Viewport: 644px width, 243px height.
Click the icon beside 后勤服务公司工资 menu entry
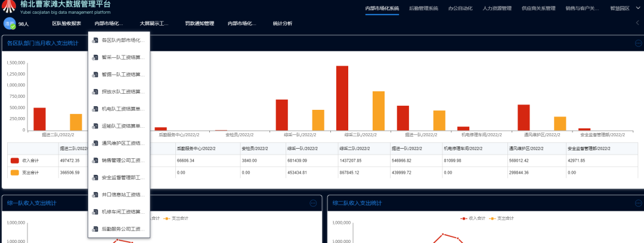[95, 229]
